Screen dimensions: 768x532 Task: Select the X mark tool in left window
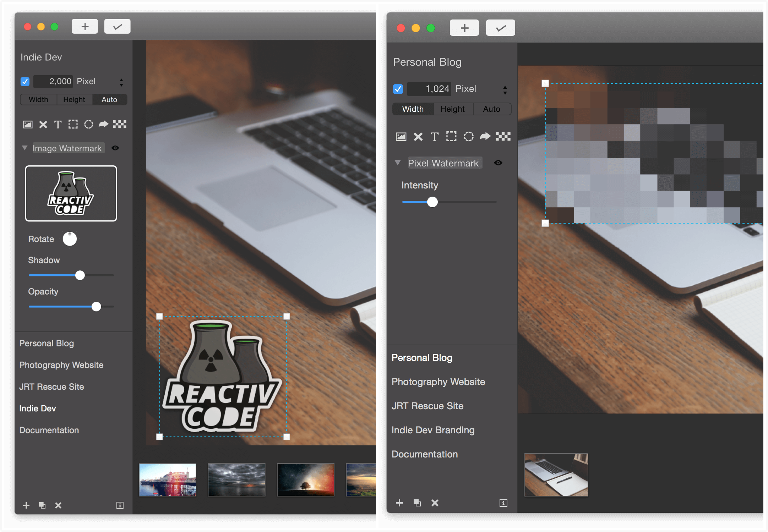[x=43, y=124]
